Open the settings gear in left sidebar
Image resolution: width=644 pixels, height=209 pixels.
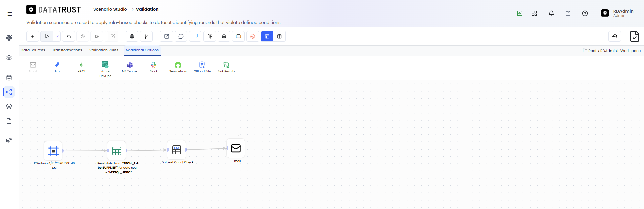point(9,58)
